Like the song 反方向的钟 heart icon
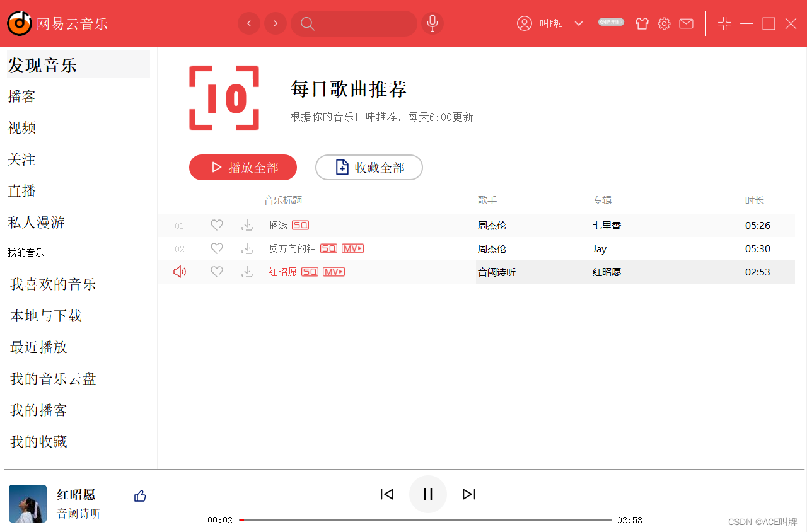 (x=217, y=248)
